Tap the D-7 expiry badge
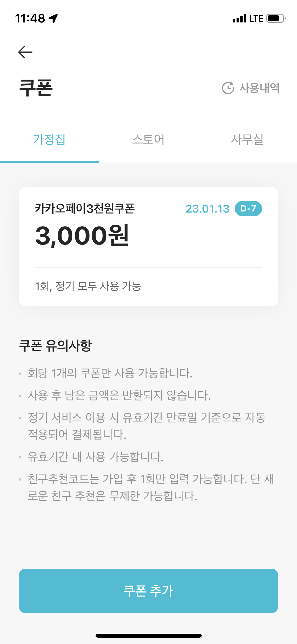This screenshot has width=297, height=644. click(248, 209)
